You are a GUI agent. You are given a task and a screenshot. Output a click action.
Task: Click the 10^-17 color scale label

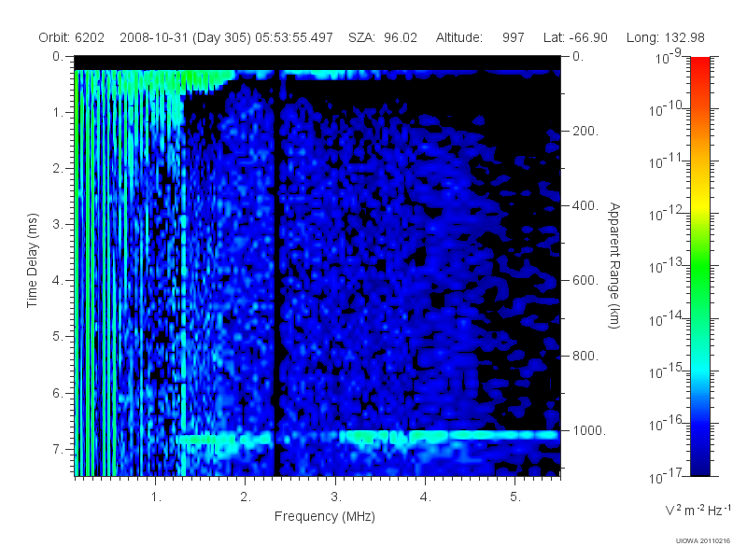pos(665,476)
